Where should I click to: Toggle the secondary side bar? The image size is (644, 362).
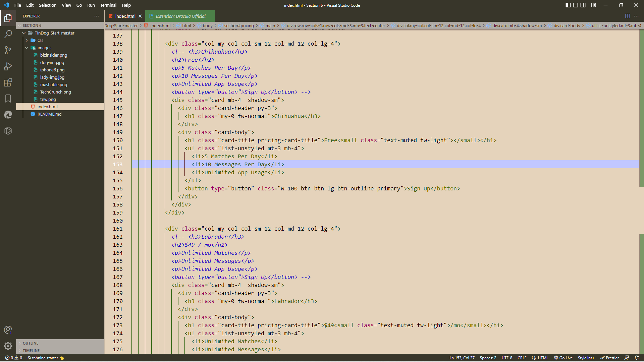click(583, 5)
